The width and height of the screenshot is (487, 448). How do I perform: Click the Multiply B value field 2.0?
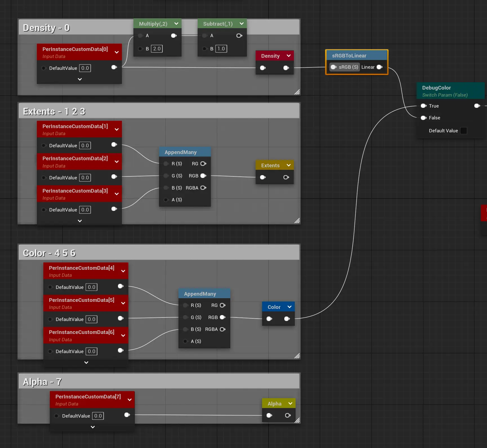(x=157, y=49)
